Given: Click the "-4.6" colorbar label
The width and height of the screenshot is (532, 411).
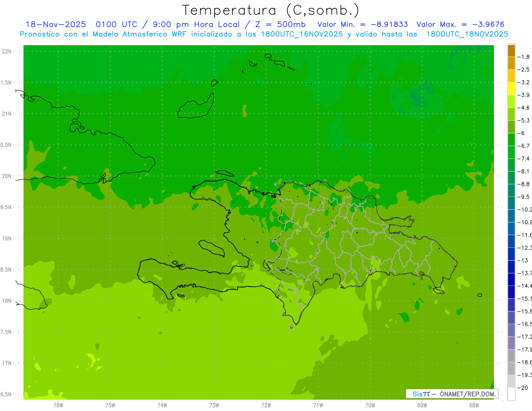Looking at the screenshot, I should (x=524, y=108).
